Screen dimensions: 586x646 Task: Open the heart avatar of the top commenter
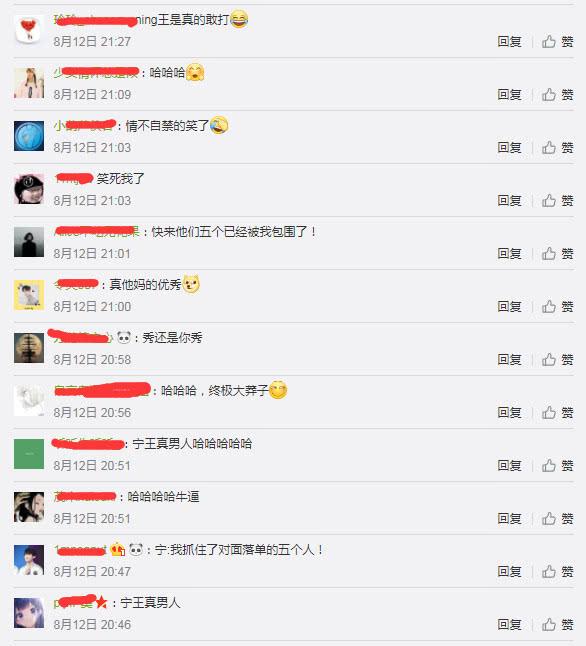[x=29, y=30]
